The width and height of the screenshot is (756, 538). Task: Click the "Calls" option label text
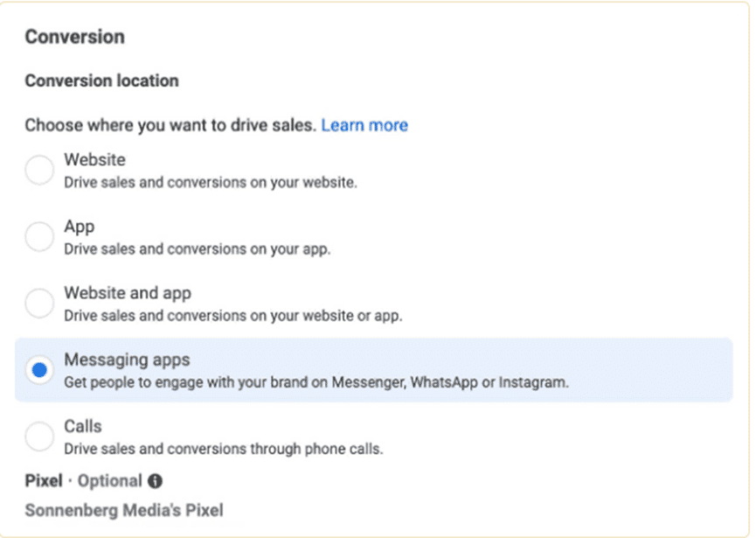[83, 426]
